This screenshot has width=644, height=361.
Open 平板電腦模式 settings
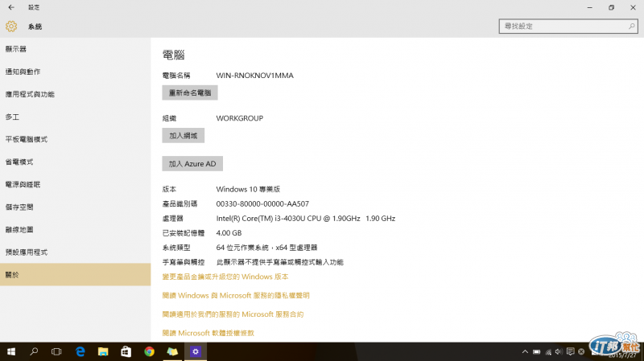coord(75,139)
